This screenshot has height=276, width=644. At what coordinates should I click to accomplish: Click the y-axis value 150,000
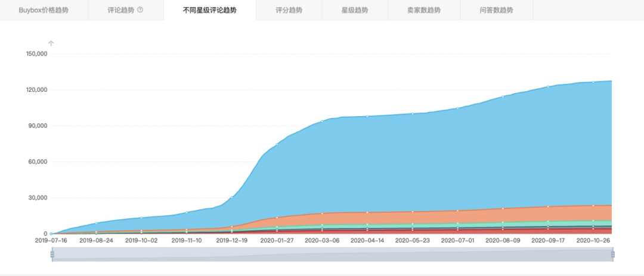(x=36, y=54)
